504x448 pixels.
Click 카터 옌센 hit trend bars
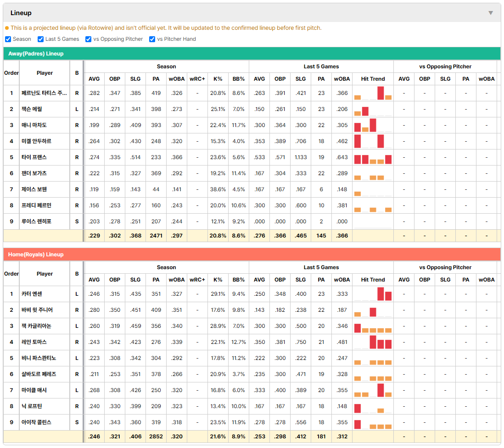coord(373,294)
